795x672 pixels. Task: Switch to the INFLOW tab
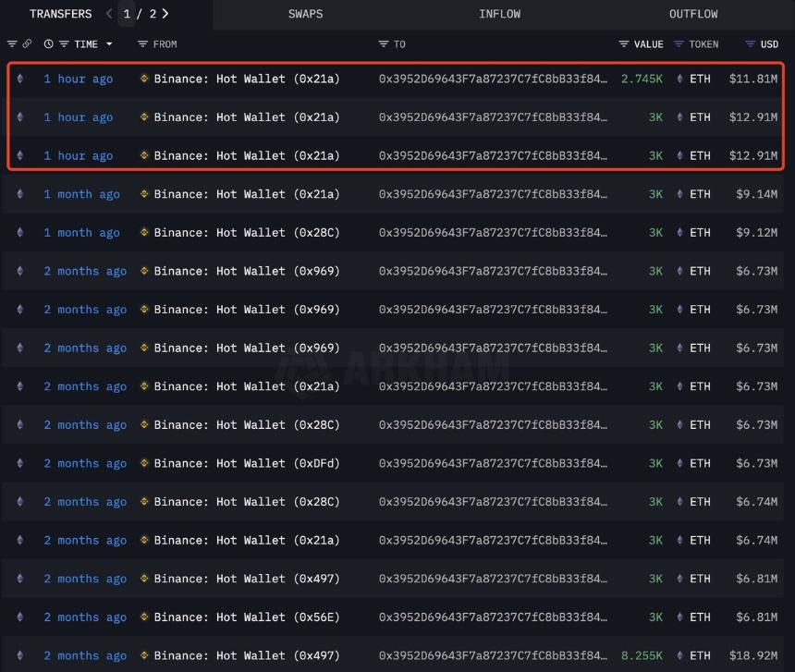499,14
